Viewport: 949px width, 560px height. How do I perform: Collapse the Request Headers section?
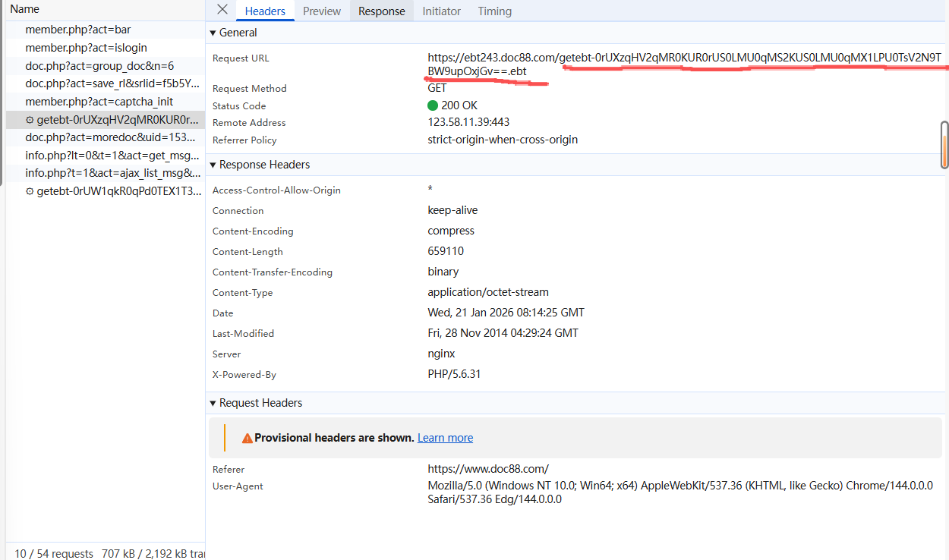tap(213, 403)
